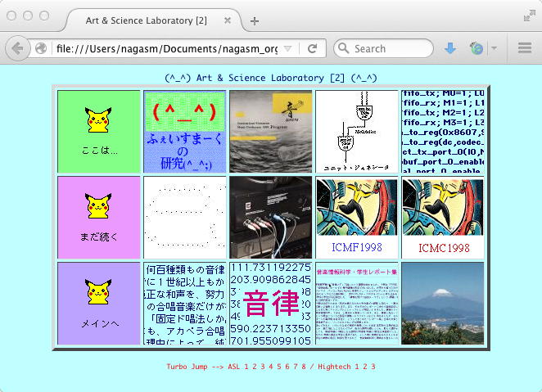Open the face mark research (^_^) tile

184,131
